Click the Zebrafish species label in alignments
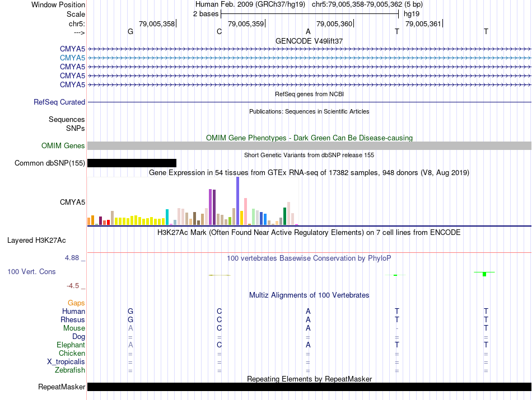The image size is (532, 400). click(70, 370)
